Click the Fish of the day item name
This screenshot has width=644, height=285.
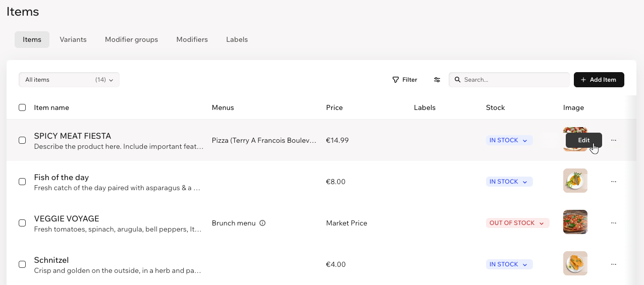coord(61,177)
